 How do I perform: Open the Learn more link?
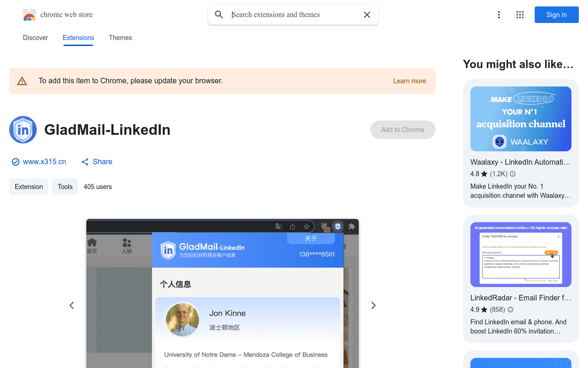tap(409, 81)
